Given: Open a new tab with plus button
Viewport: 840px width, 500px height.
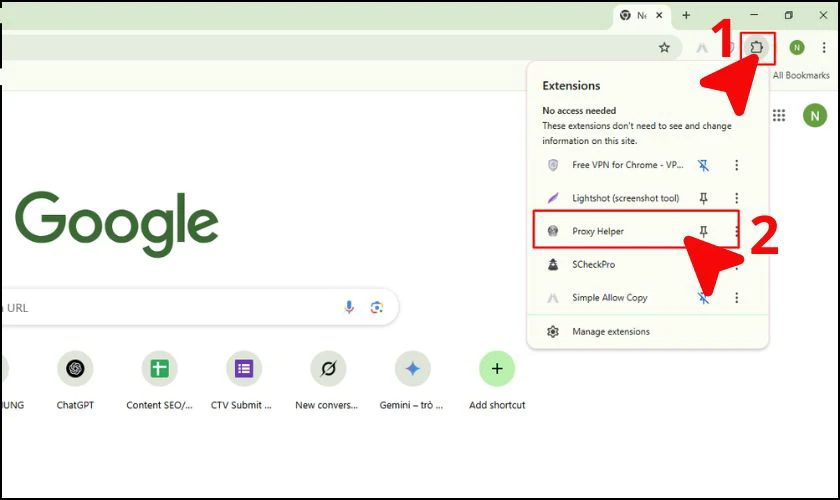Looking at the screenshot, I should 686,15.
